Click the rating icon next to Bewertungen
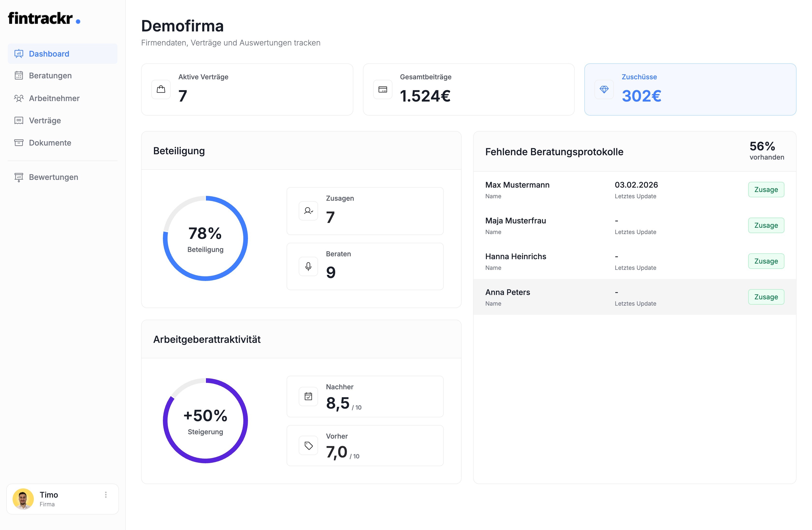812x530 pixels. [19, 177]
